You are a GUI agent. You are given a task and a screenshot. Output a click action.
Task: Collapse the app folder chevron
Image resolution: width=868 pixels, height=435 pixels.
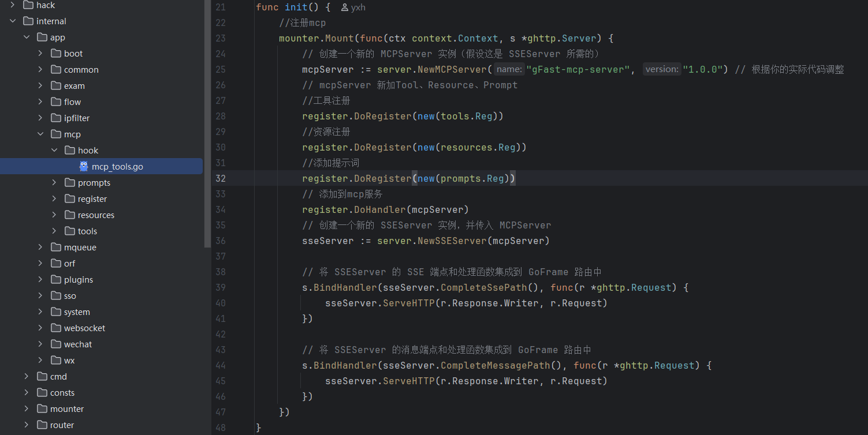point(27,37)
